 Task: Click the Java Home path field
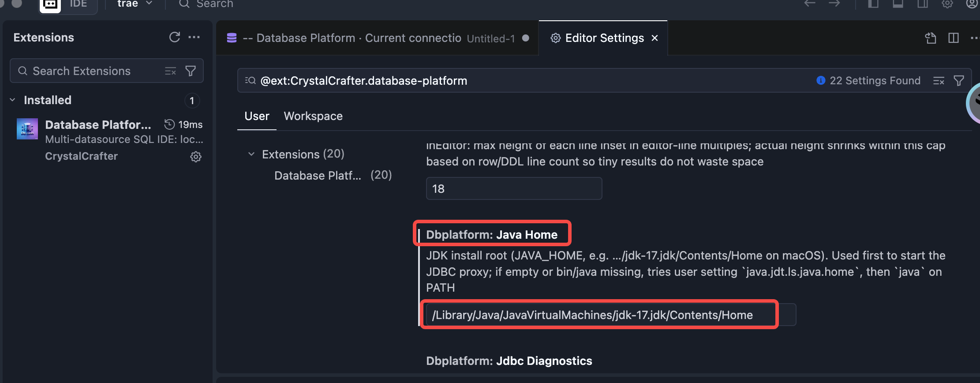tap(611, 315)
